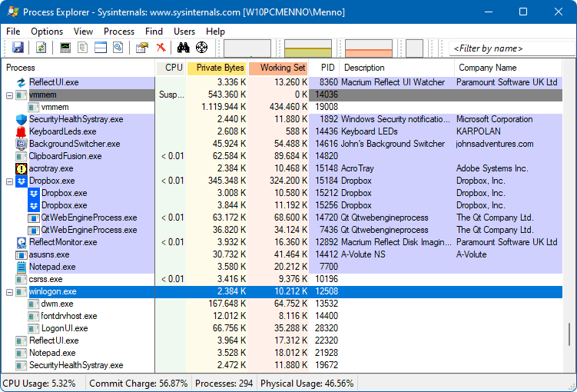Image resolution: width=577 pixels, height=392 pixels.
Task: Toggle the Show Process Tree icon
Action: pos(83,48)
